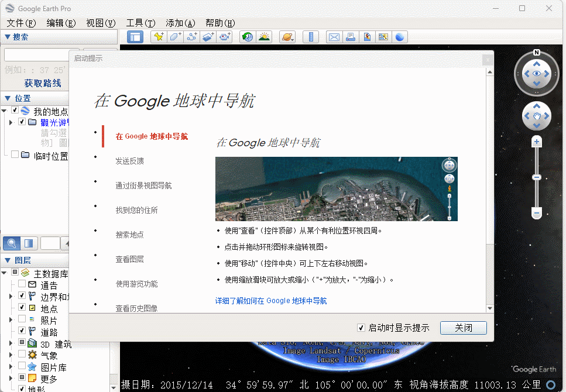Toggle the 道路 layer checkbox
The height and width of the screenshot is (392, 566).
pos(22,331)
